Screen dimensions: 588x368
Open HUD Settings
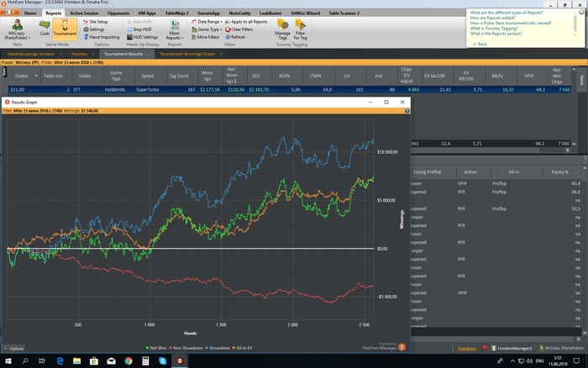142,37
